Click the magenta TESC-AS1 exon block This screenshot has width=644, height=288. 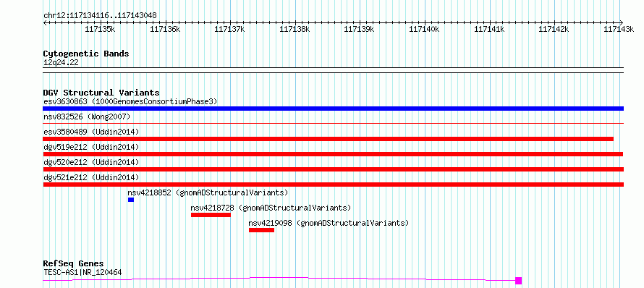pyautogui.click(x=518, y=281)
